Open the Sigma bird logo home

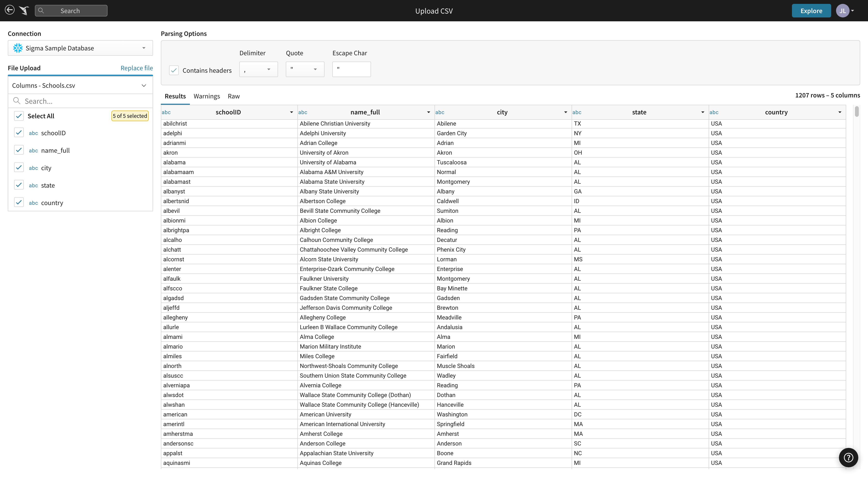24,10
